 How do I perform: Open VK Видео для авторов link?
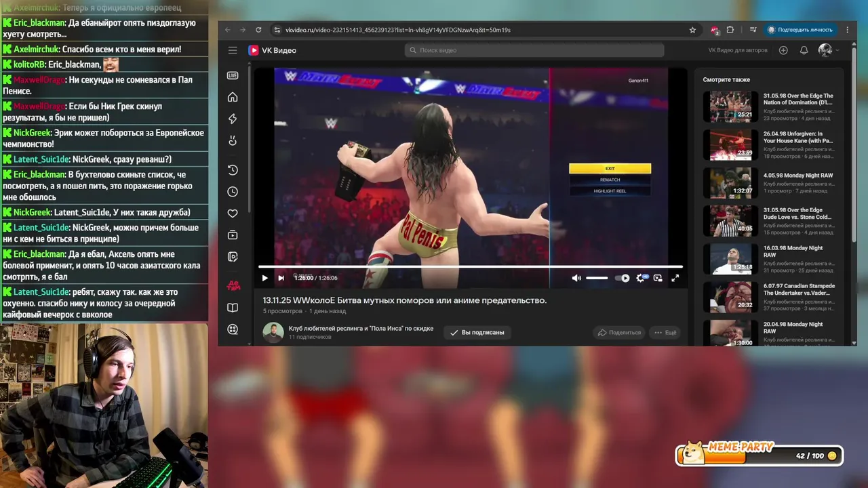(x=738, y=50)
